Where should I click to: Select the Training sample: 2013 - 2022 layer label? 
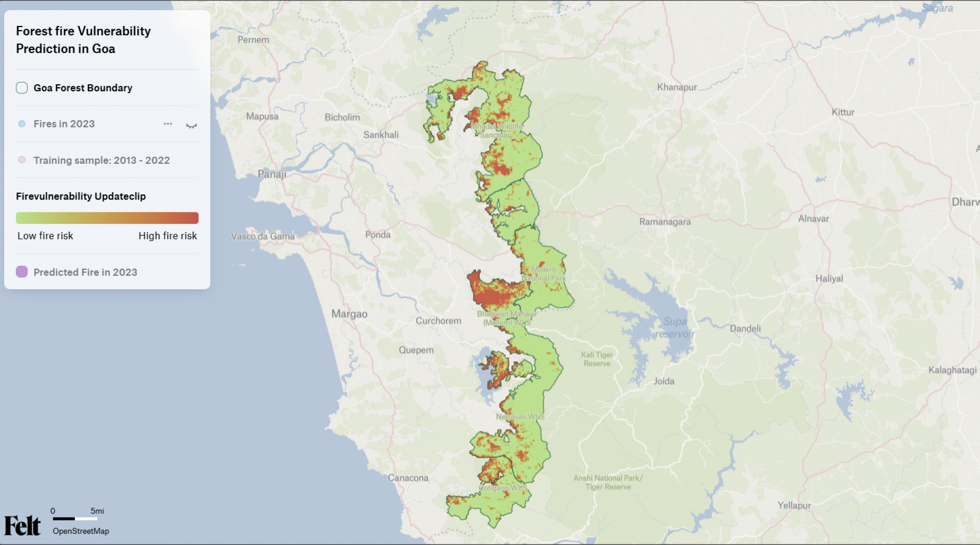(102, 160)
